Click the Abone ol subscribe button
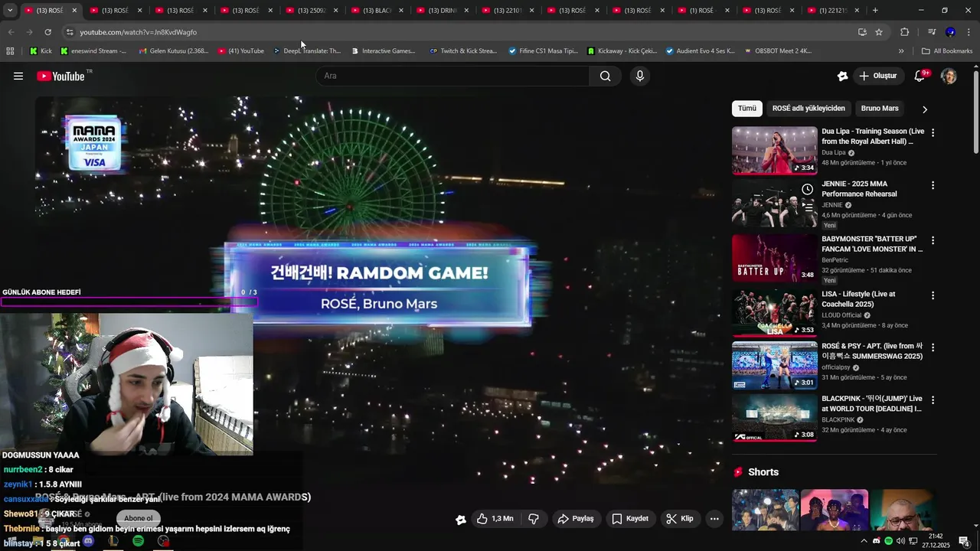 (x=139, y=519)
